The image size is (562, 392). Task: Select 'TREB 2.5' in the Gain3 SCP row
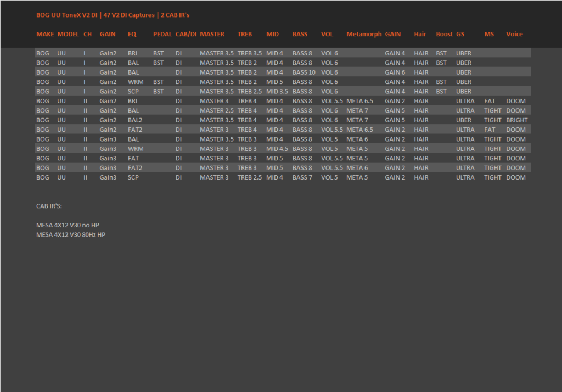(x=250, y=177)
